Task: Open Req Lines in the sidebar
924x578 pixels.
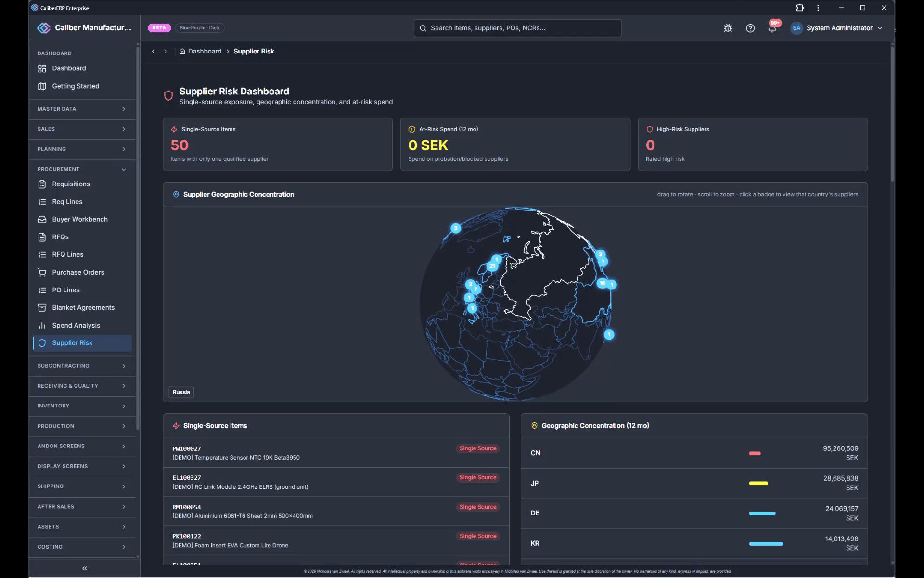Action: 82,202
